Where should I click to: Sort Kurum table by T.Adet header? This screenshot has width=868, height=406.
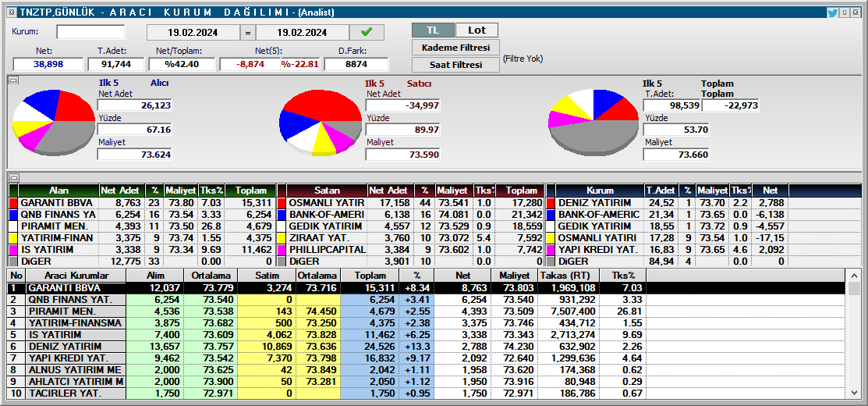point(662,191)
